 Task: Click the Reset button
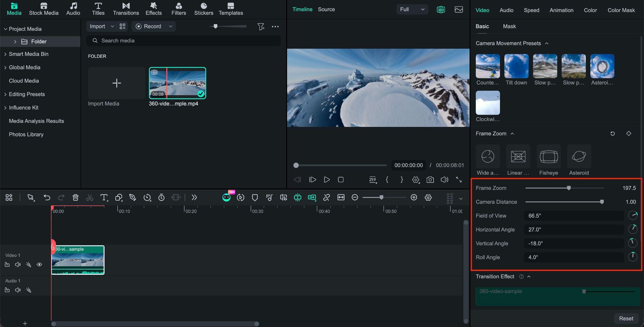pos(626,318)
